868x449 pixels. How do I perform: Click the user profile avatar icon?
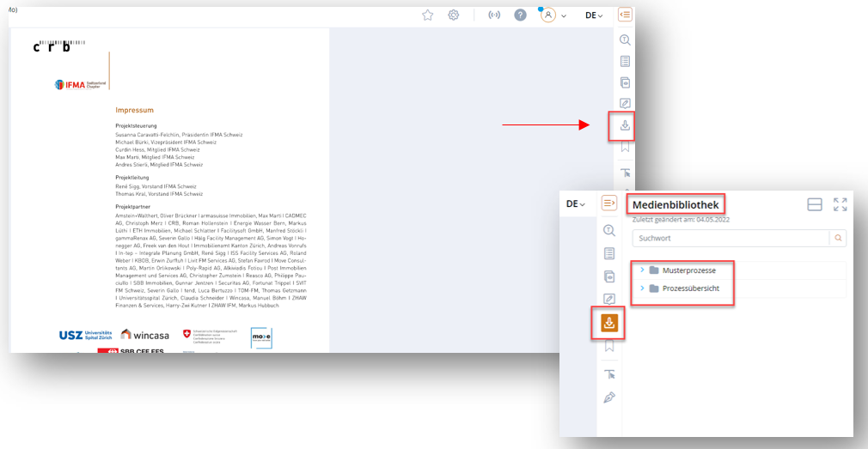click(x=548, y=15)
